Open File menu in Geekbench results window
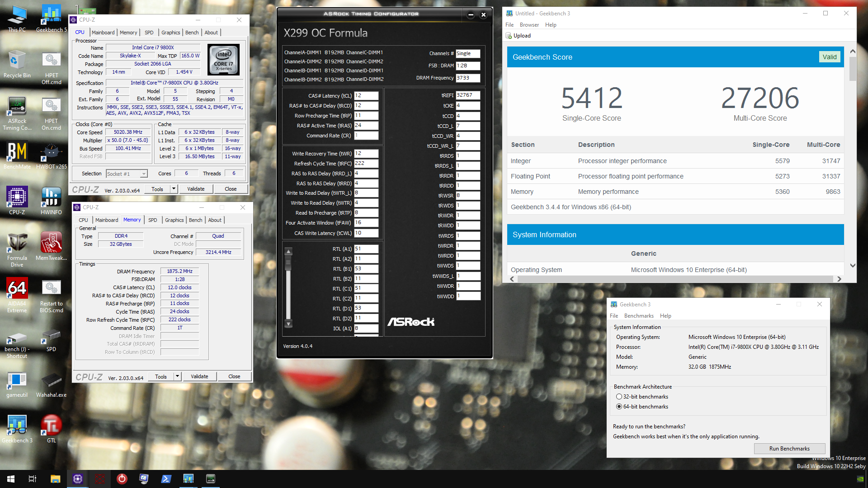This screenshot has height=488, width=868. point(509,25)
